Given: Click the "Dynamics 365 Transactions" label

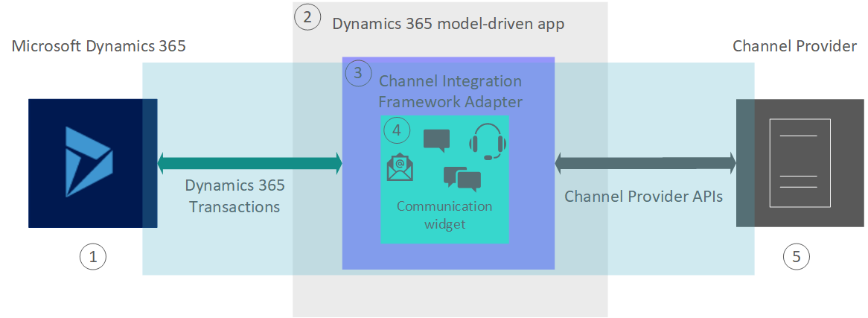Looking at the screenshot, I should click(x=234, y=196).
